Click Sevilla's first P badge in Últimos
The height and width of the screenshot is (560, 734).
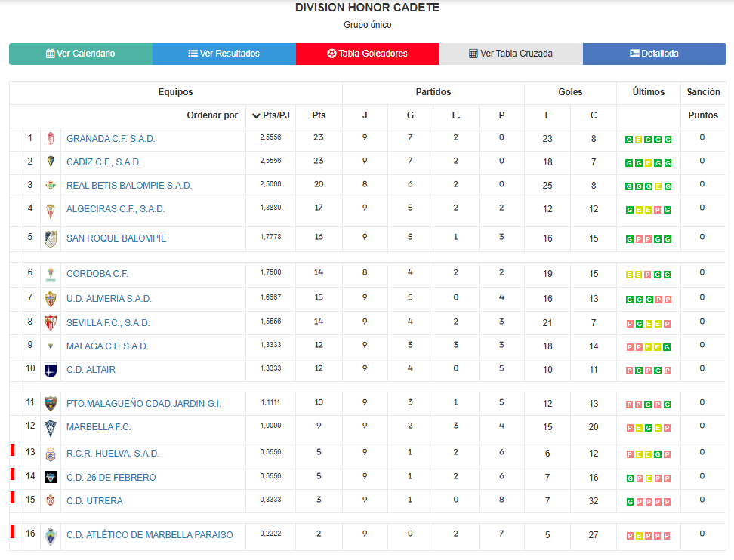tap(630, 325)
